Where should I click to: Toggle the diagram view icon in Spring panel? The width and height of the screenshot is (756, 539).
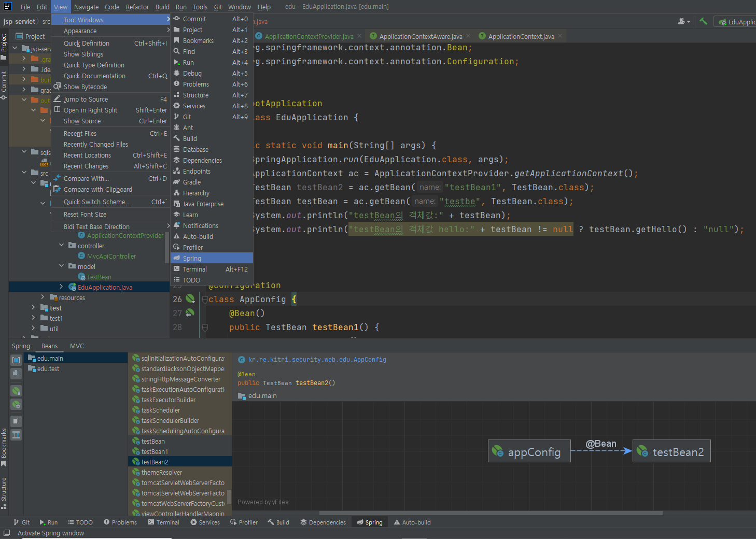[x=16, y=435]
